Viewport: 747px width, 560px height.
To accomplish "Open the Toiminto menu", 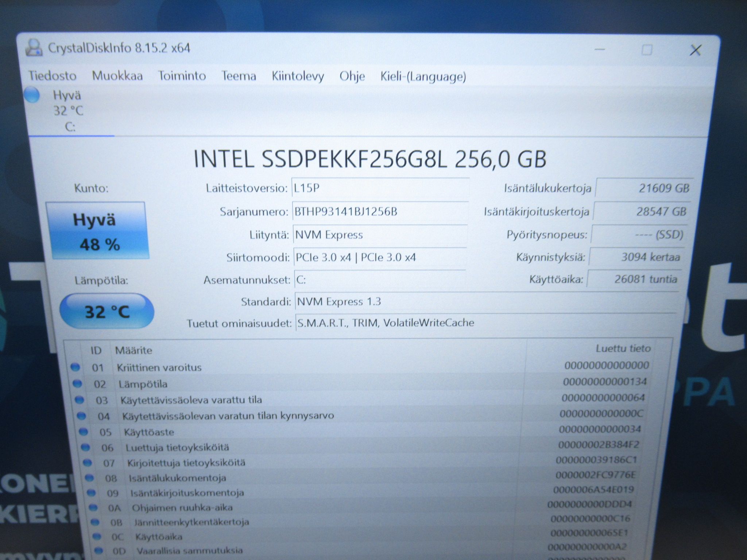I will (x=182, y=76).
